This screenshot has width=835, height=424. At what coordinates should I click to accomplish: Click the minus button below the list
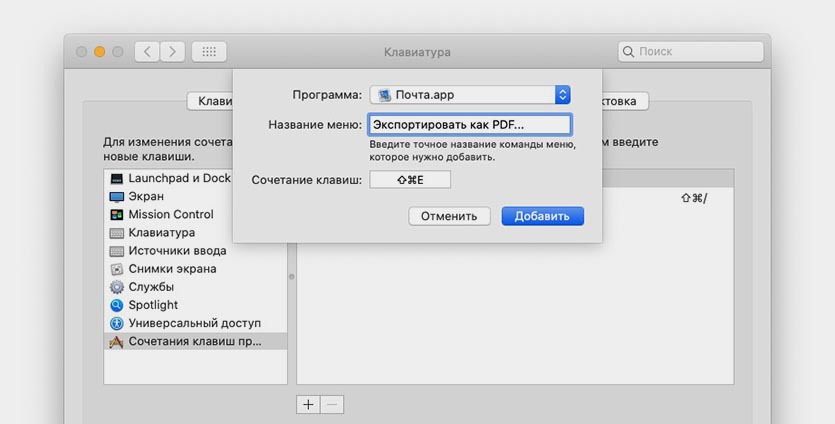coord(333,404)
